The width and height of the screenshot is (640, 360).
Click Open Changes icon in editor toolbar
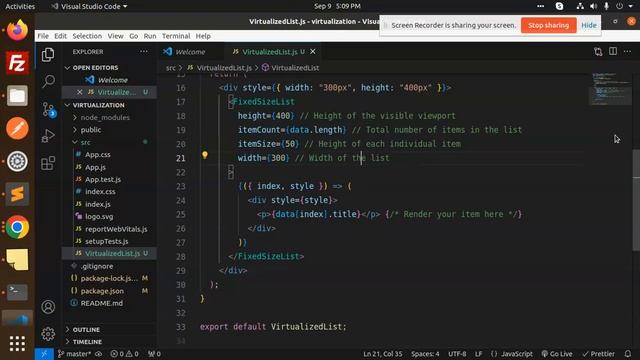pyautogui.click(x=598, y=52)
